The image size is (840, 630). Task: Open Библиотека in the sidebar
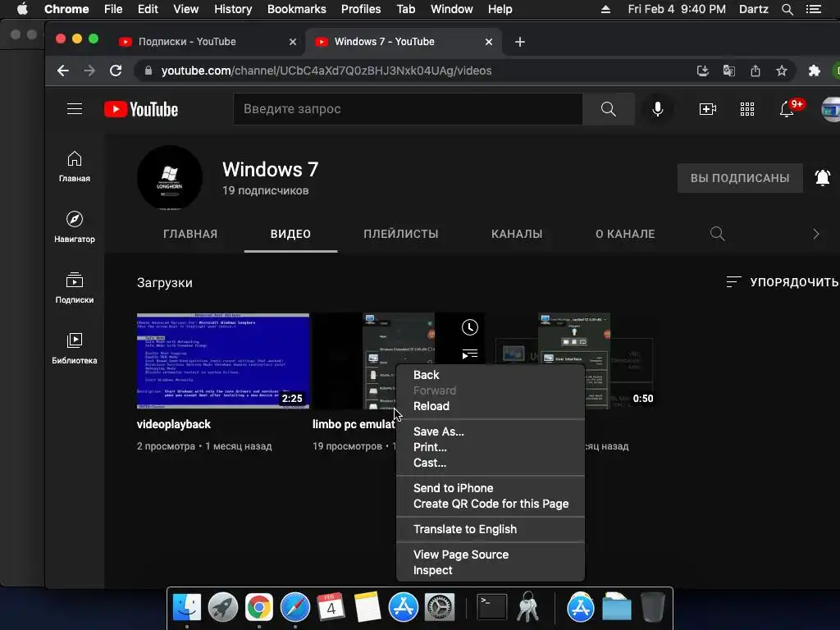[75, 349]
